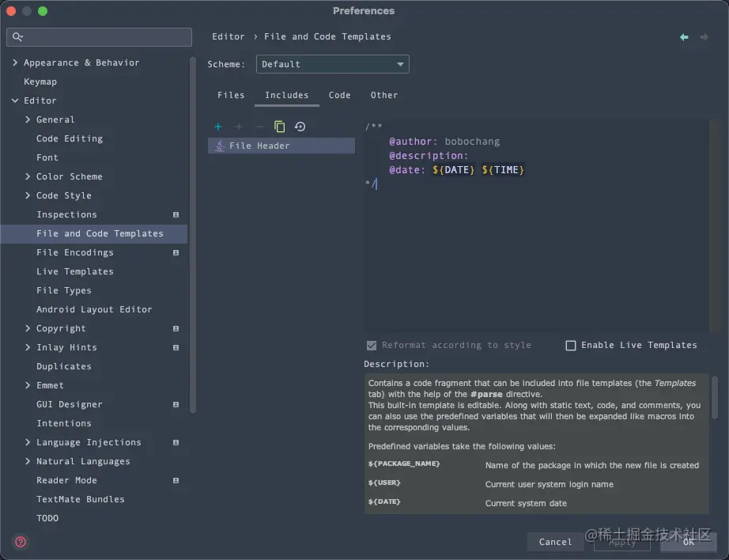Expand the Inlay Hints node

coord(28,347)
